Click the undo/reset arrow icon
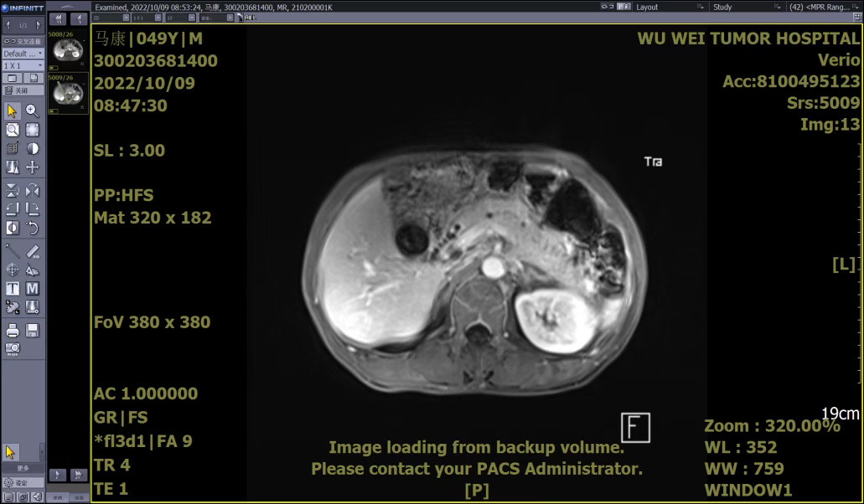Image resolution: width=864 pixels, height=504 pixels. click(x=32, y=228)
